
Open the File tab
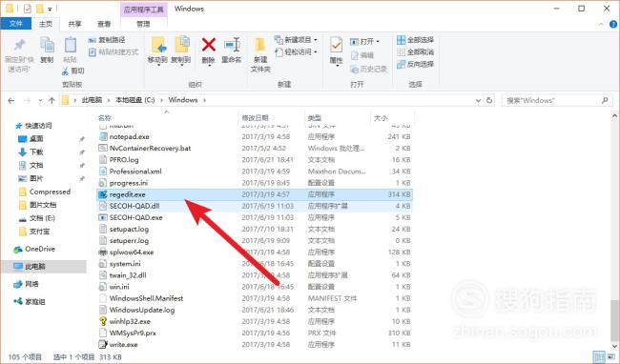pos(16,24)
